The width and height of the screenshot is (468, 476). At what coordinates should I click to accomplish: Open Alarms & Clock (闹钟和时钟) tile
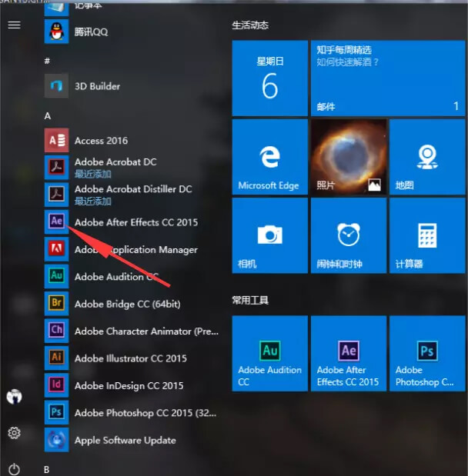click(349, 235)
